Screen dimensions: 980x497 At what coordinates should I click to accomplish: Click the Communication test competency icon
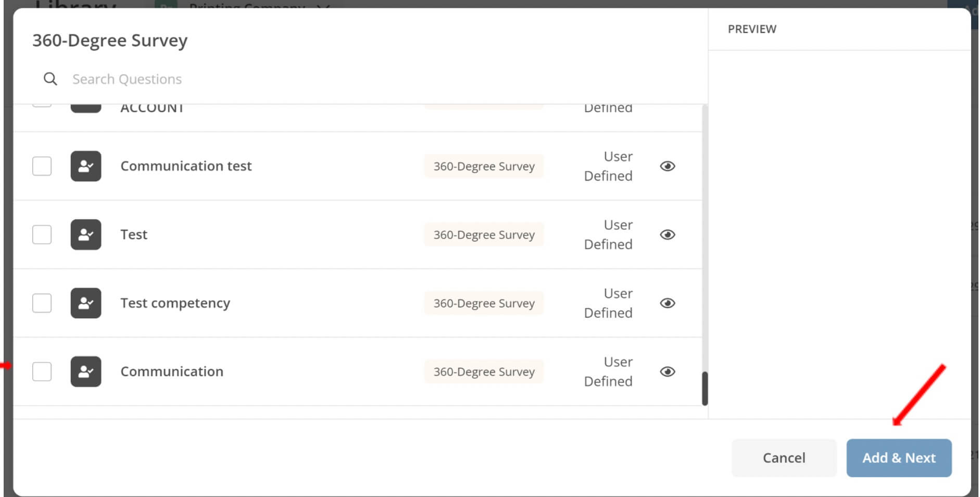86,166
